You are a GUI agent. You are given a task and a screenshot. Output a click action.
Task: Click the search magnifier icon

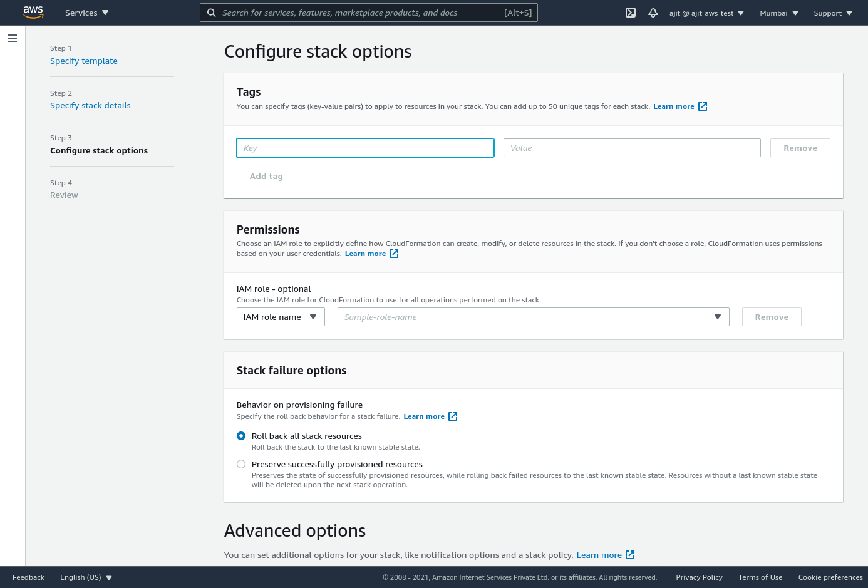212,13
